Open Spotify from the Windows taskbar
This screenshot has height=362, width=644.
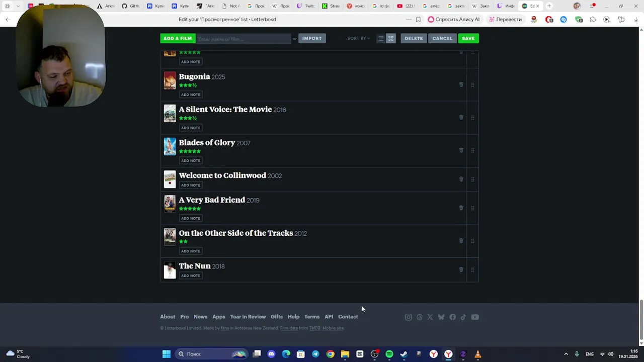pos(389,354)
